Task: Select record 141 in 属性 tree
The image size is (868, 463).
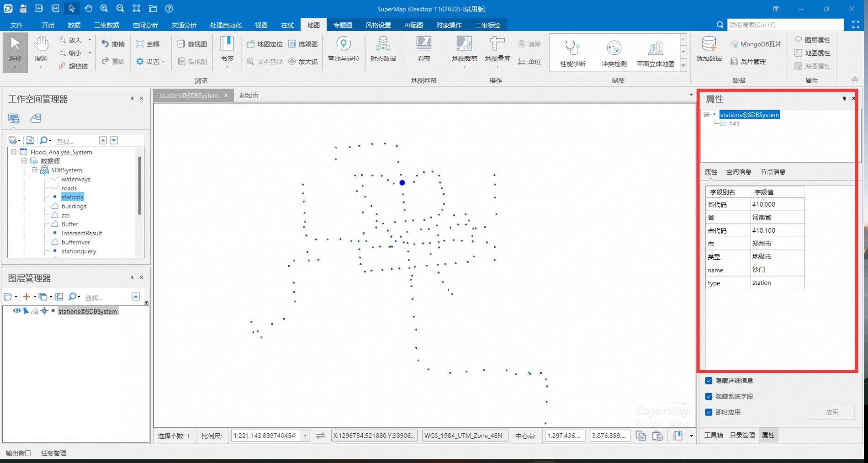Action: tap(734, 123)
